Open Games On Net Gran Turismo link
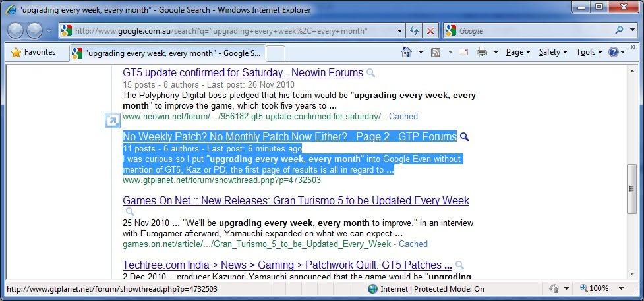The width and height of the screenshot is (644, 301). click(x=295, y=200)
